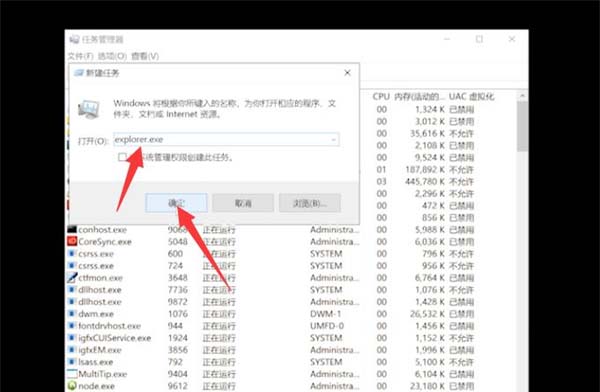Click the dllhost.exe icon with PID 9872
Screen dimensions: 600x392
pos(72,302)
